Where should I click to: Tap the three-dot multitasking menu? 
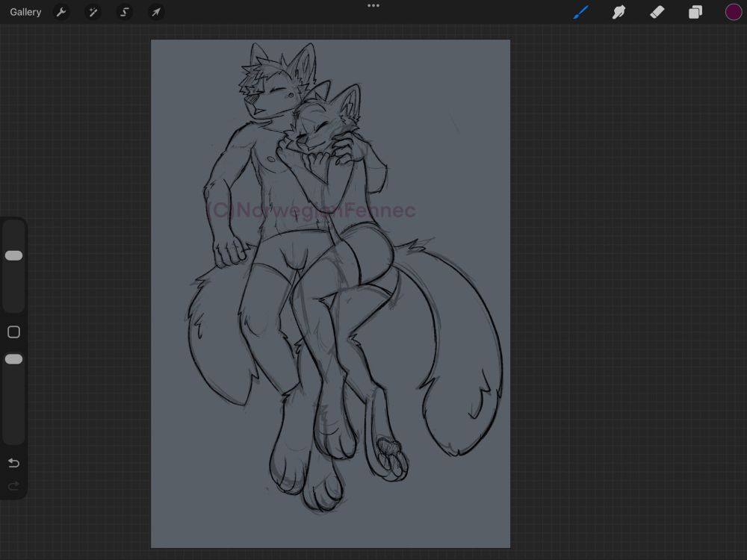(x=373, y=6)
